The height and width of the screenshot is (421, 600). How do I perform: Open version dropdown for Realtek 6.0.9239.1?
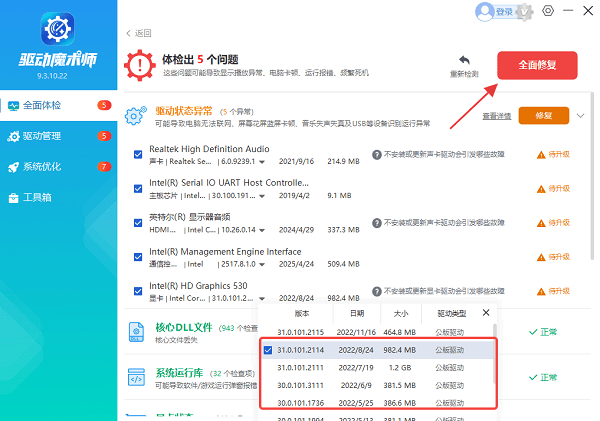pyautogui.click(x=262, y=162)
